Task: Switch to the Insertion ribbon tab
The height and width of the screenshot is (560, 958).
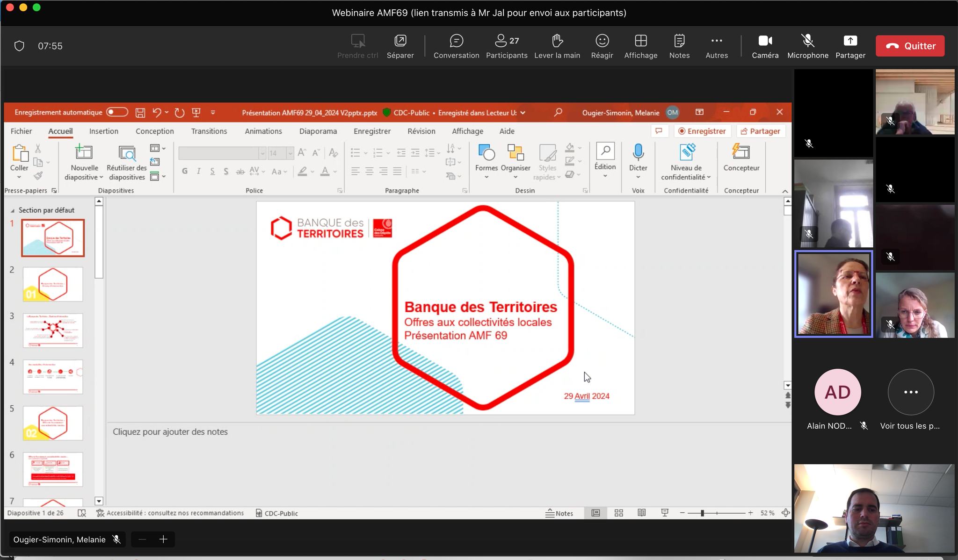Action: tap(103, 131)
